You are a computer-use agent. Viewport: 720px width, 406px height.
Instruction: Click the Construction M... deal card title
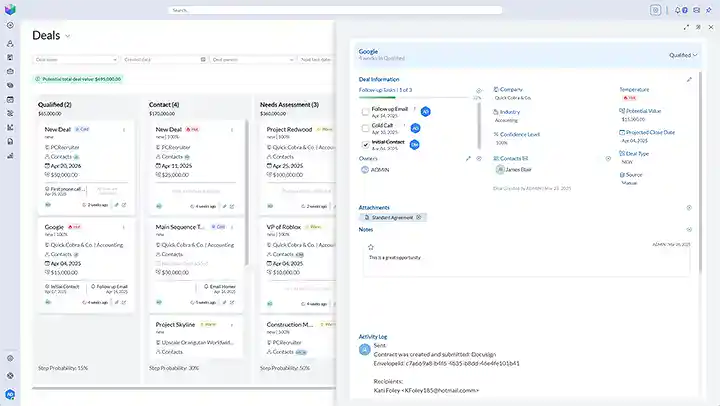click(290, 324)
